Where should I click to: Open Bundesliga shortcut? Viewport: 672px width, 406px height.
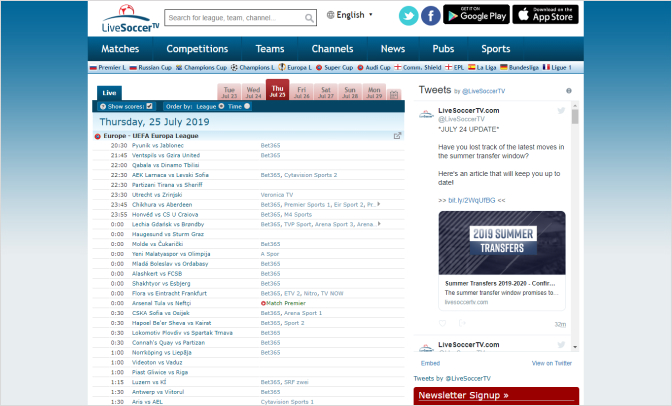pos(519,68)
